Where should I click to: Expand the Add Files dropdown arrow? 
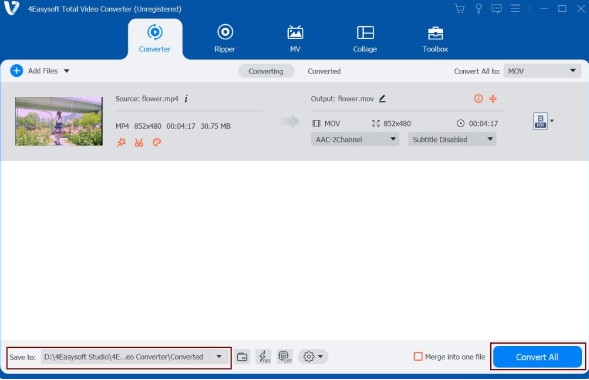coord(66,71)
